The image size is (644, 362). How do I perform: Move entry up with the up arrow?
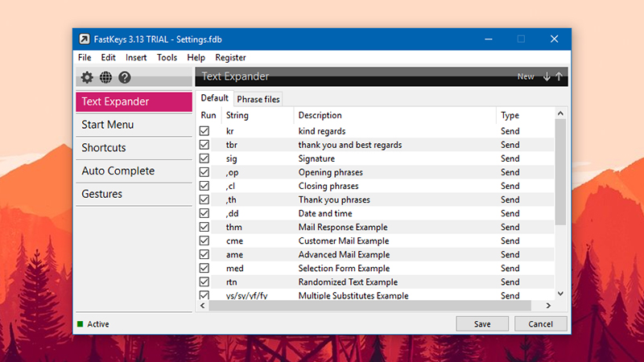559,76
